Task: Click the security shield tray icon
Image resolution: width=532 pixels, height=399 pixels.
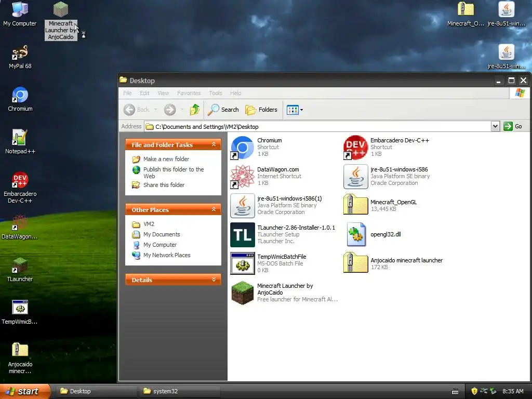Action: coord(474,391)
